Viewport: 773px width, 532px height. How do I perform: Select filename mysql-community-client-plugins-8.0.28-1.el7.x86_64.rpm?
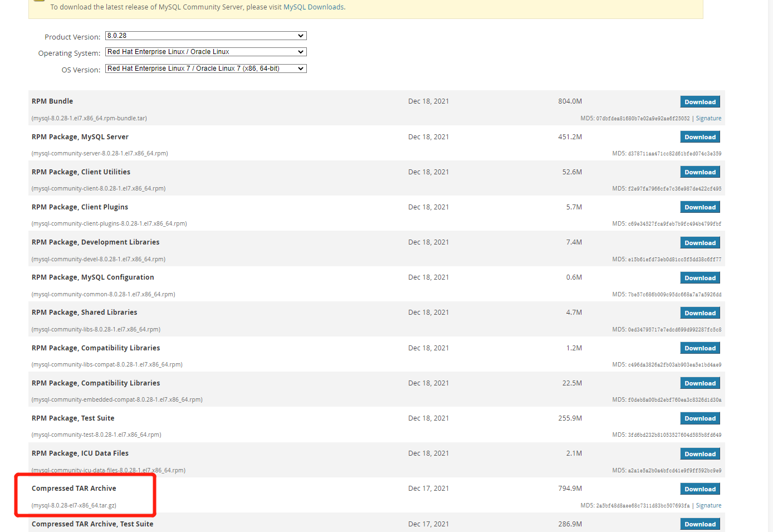[109, 223]
